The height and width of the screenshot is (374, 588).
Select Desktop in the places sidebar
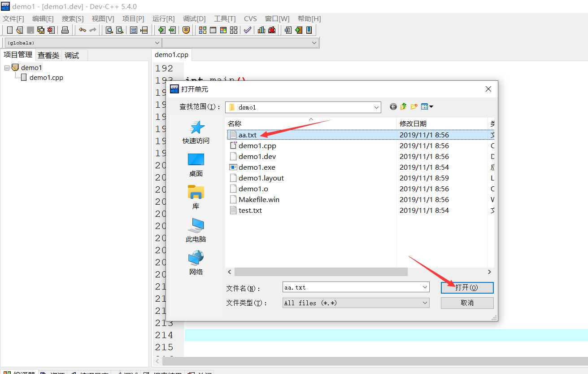click(x=196, y=165)
